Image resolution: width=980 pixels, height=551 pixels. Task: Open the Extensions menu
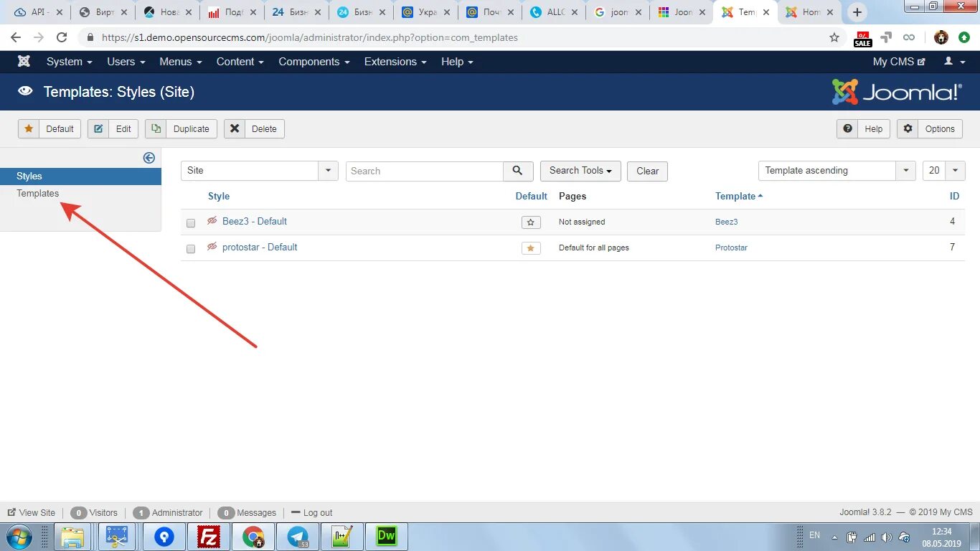click(x=395, y=62)
